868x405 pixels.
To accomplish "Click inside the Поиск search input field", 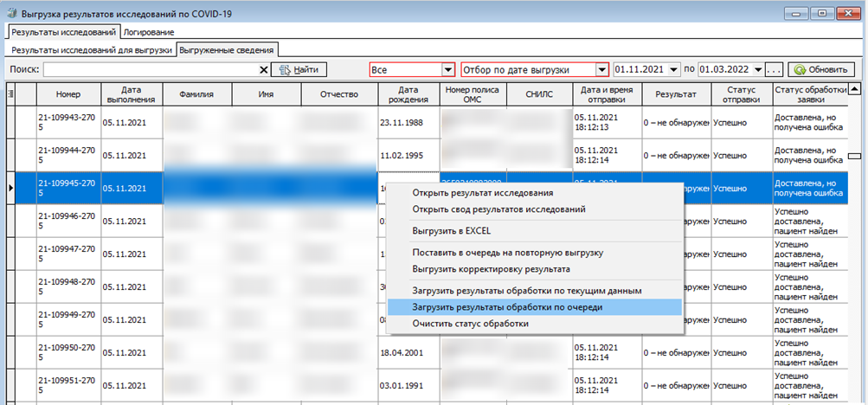I will (151, 70).
